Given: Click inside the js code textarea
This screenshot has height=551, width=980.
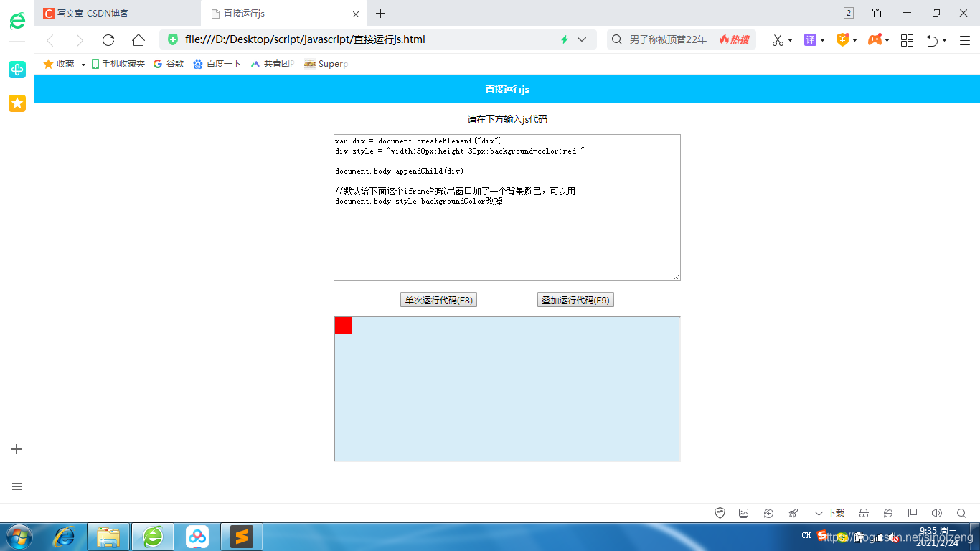Looking at the screenshot, I should [507, 207].
